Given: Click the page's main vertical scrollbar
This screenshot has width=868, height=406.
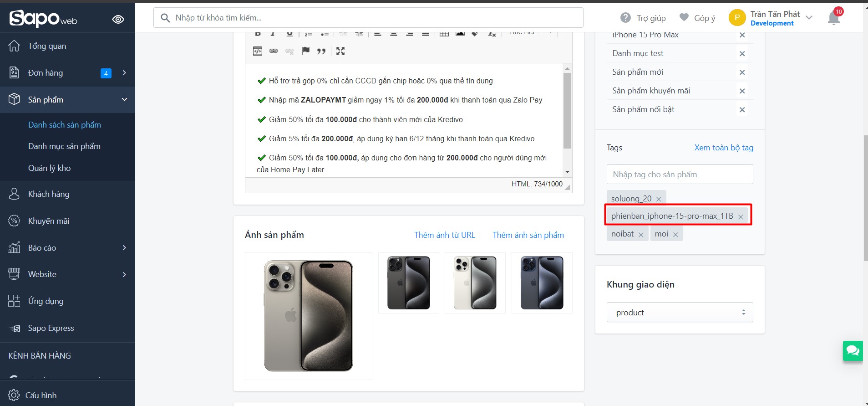Looking at the screenshot, I should pyautogui.click(x=865, y=198).
